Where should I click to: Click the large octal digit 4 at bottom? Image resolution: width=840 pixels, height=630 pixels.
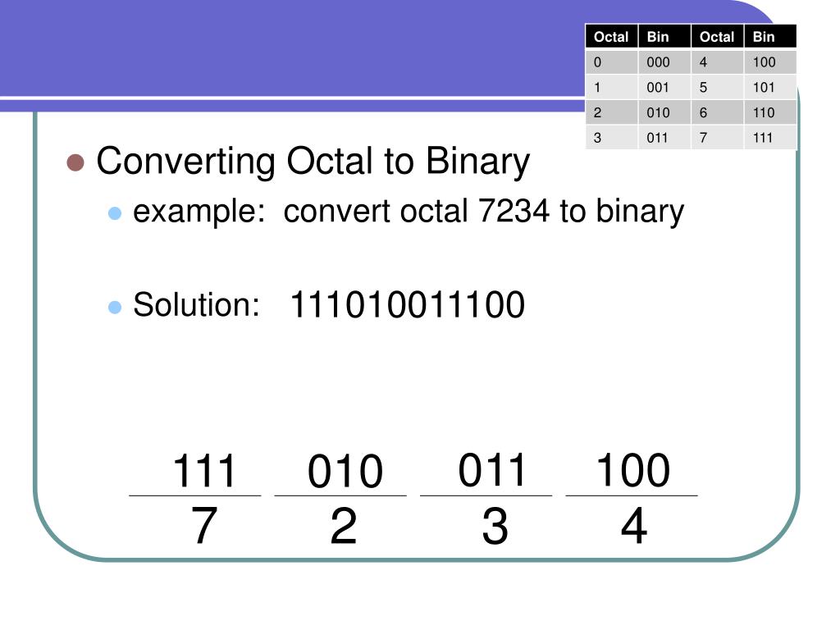[634, 526]
